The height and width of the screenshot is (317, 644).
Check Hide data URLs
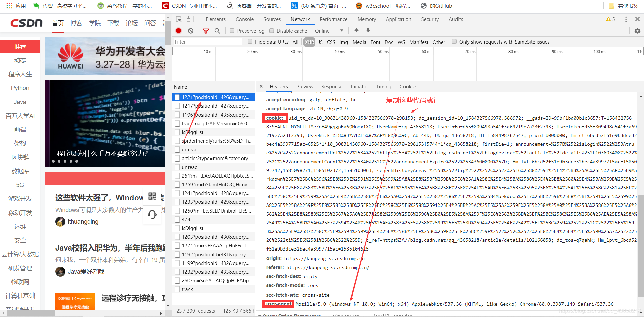tap(250, 42)
